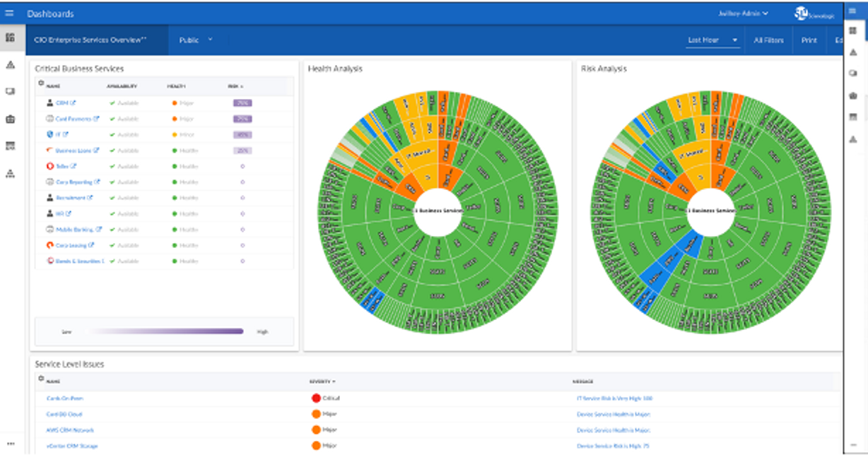The image size is (868, 455).
Task: Click the gear icon on Critical Business Services table
Action: (x=40, y=84)
